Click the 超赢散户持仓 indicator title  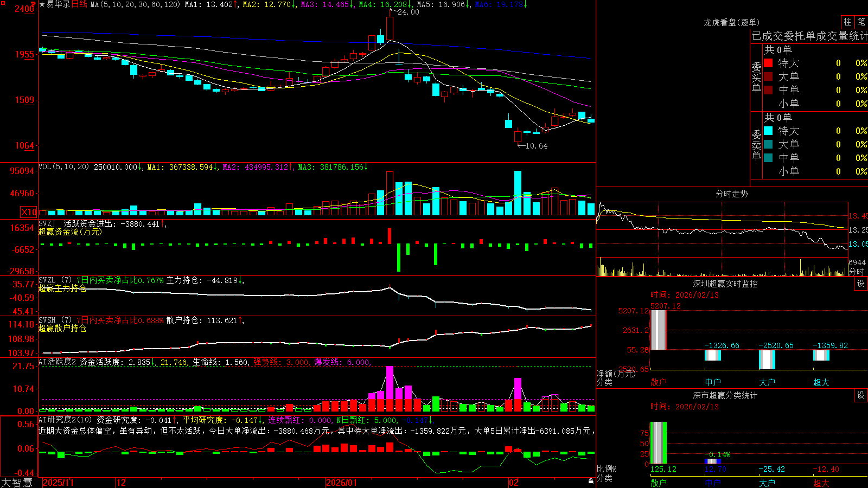62,328
